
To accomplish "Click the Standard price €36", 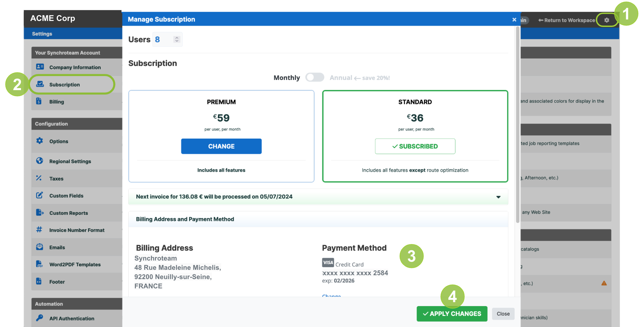I will (415, 117).
